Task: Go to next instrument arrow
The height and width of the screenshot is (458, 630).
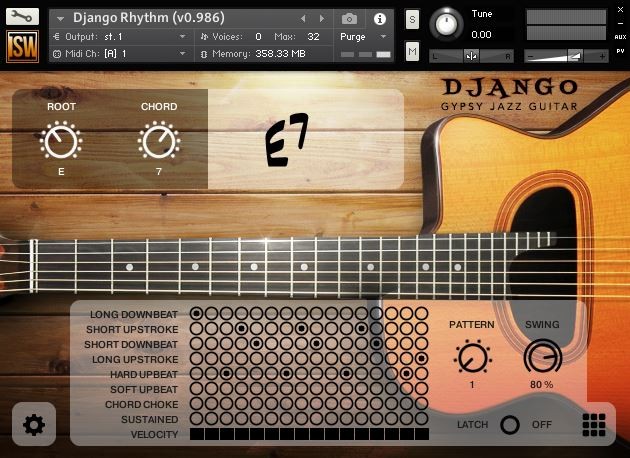Action: (321, 18)
